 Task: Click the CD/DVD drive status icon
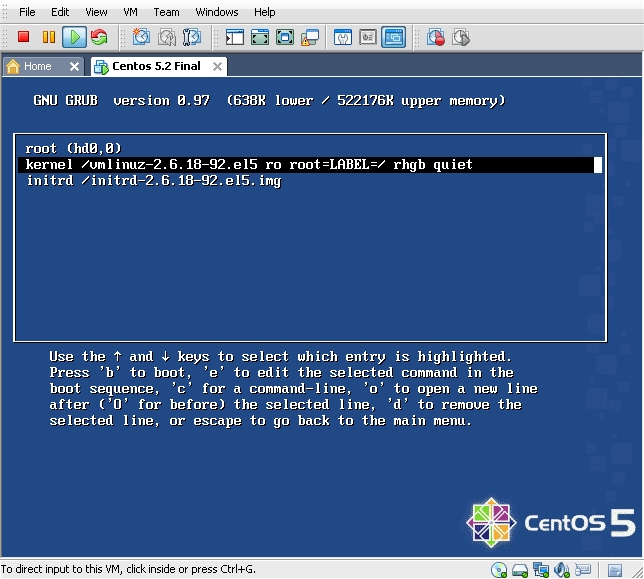(x=499, y=570)
